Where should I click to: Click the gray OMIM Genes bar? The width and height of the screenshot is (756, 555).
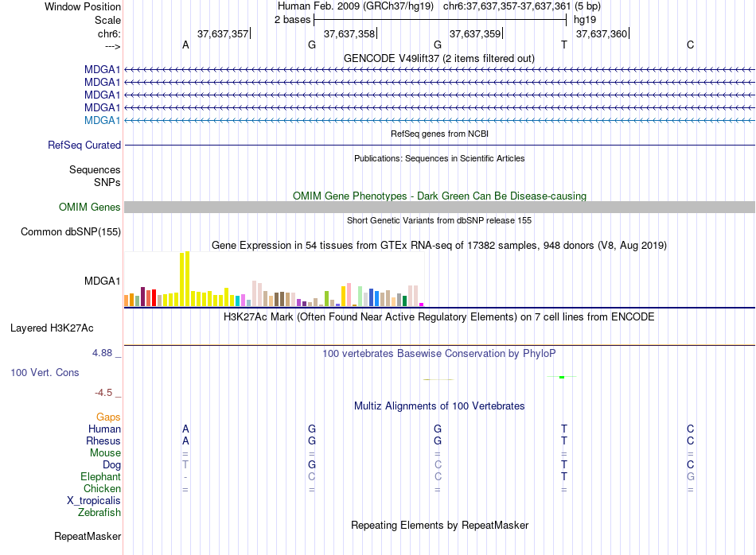coord(439,208)
